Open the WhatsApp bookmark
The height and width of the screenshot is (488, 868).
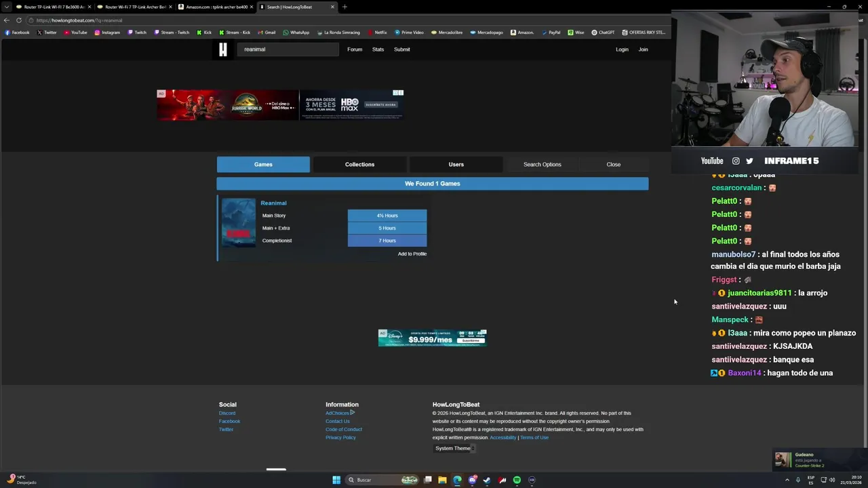[296, 33]
